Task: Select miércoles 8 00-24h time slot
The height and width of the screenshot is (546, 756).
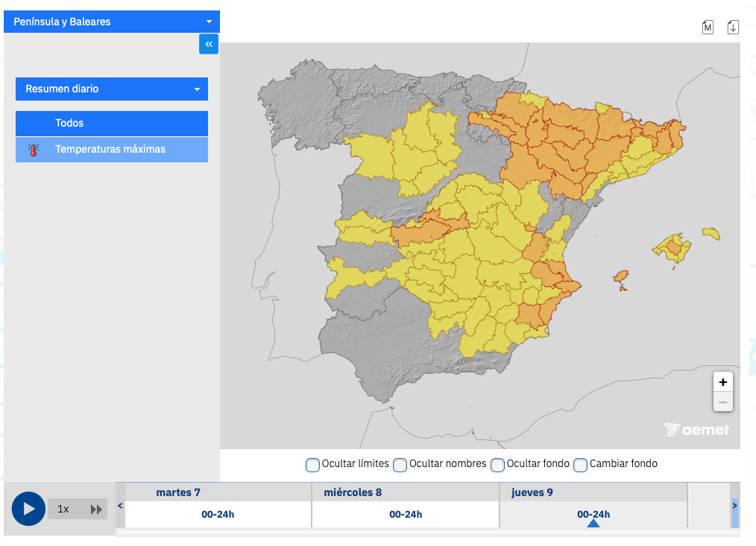Action: tap(406, 514)
